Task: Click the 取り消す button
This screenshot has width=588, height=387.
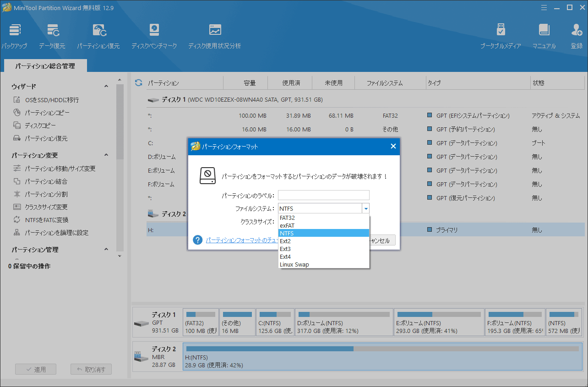Action: [91, 370]
